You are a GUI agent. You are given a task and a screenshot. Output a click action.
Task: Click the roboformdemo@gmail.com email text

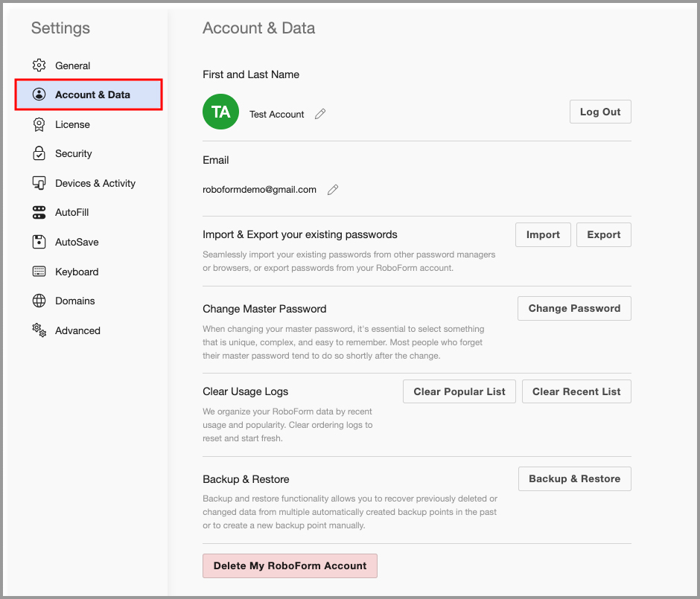(259, 190)
